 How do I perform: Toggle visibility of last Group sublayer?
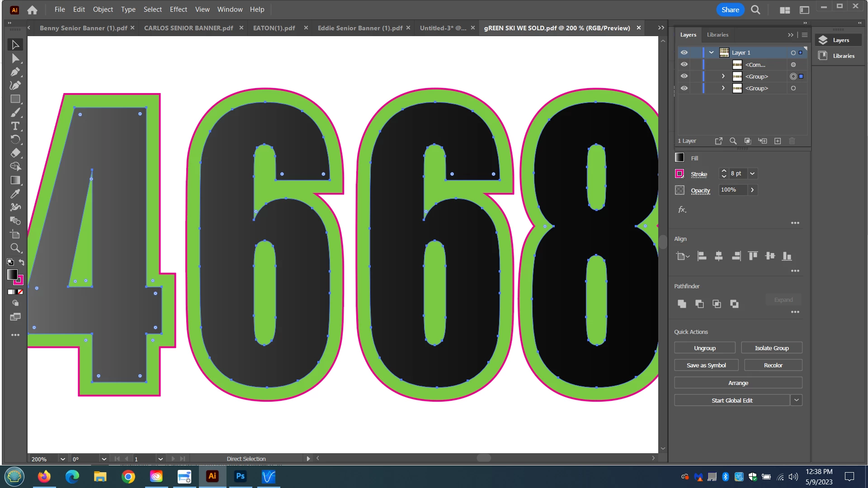coord(684,88)
